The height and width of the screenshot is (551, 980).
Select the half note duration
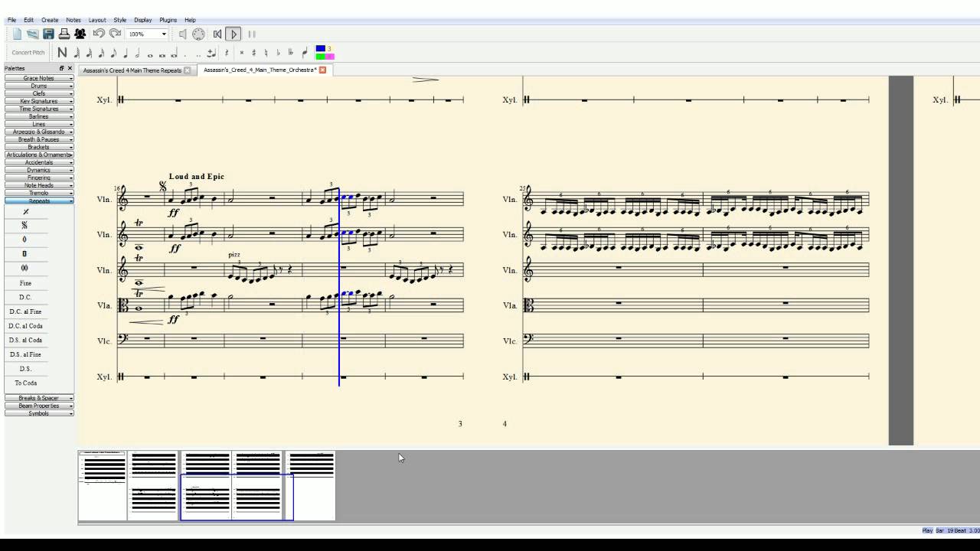(x=138, y=53)
